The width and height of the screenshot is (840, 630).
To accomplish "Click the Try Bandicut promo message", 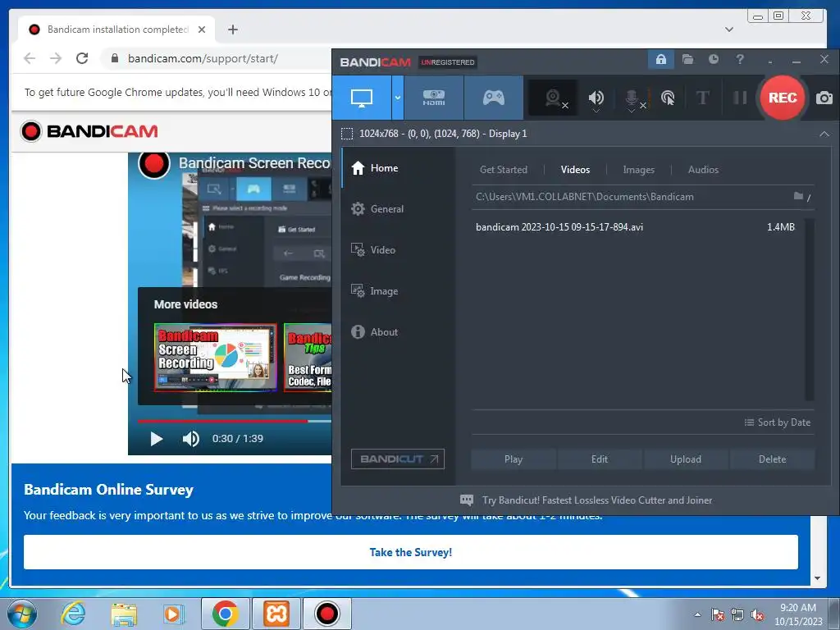I will point(586,500).
